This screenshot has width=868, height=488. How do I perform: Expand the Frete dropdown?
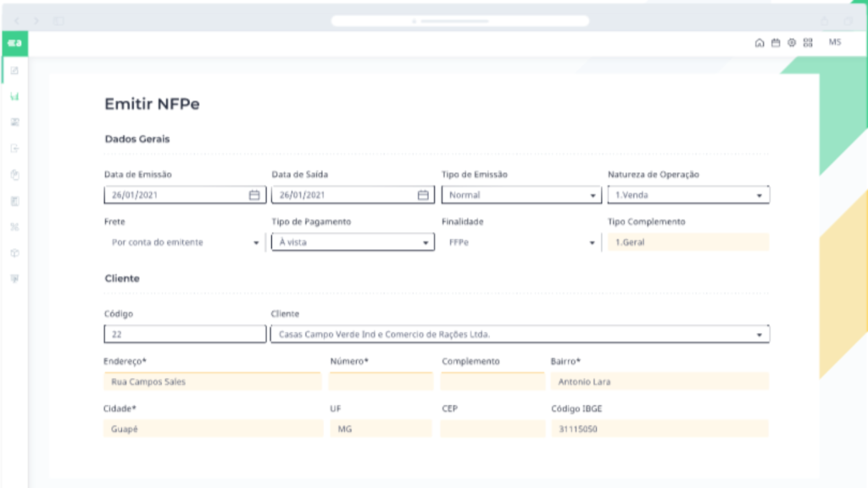tap(256, 243)
